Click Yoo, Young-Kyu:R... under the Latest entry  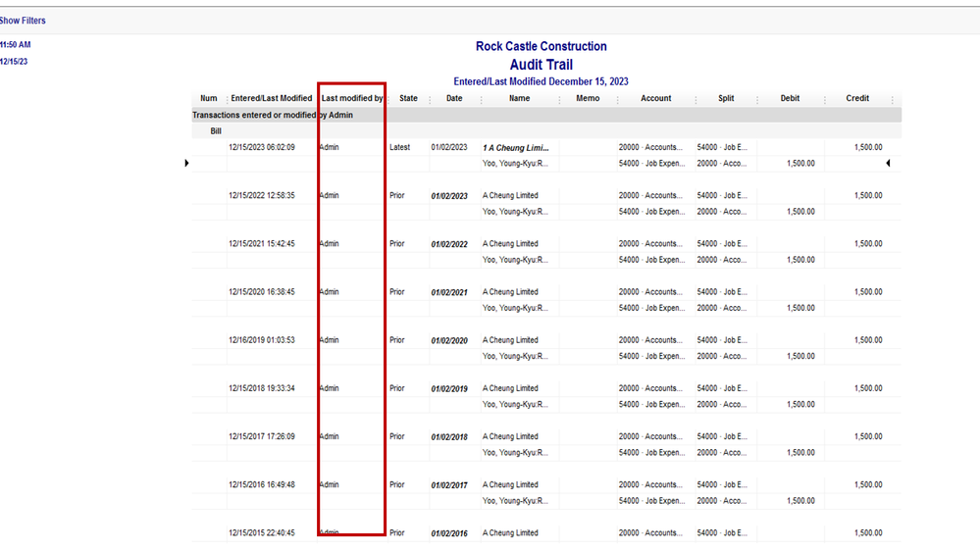click(x=515, y=164)
